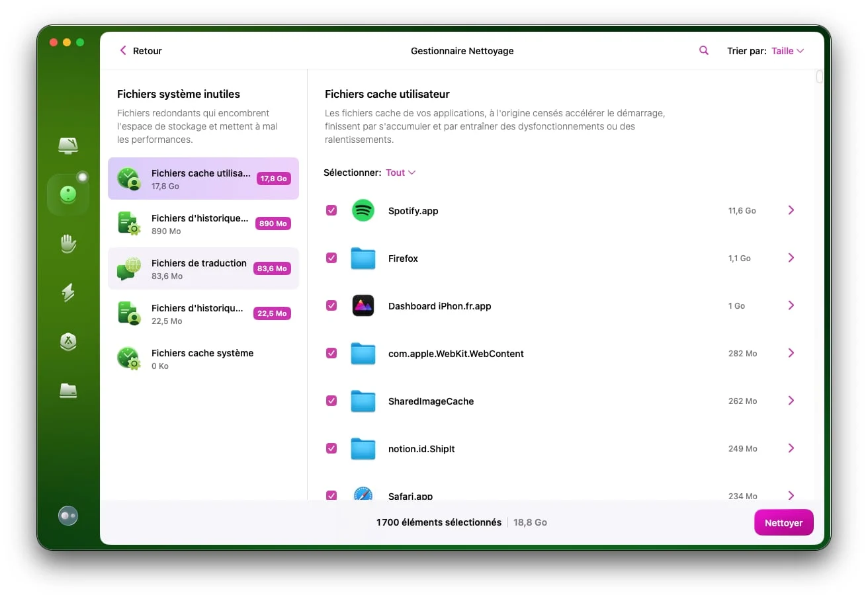868x599 pixels.
Task: Open the Files drive icon in sidebar
Action: click(x=68, y=390)
